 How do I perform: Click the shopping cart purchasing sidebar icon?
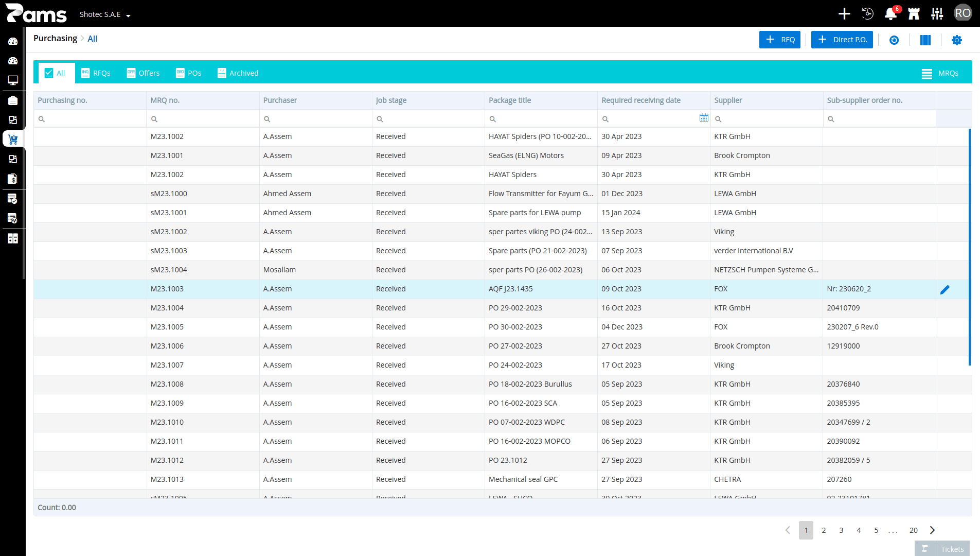pos(13,139)
